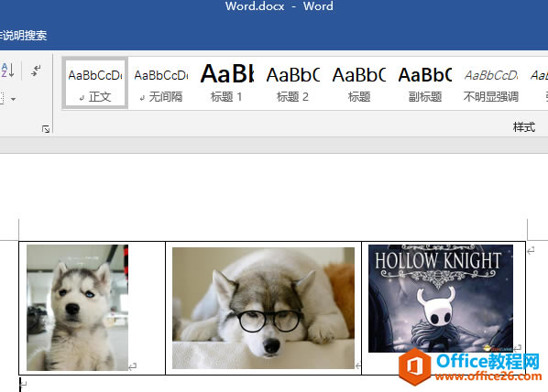Open the paragraph settings dialog launcher
Viewport: 548px width, 392px height.
(x=46, y=129)
